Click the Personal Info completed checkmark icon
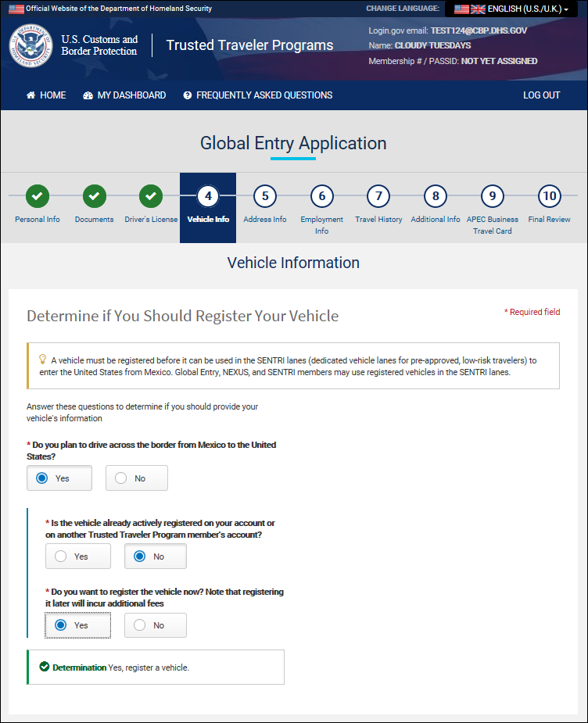This screenshot has width=588, height=723. [x=37, y=195]
